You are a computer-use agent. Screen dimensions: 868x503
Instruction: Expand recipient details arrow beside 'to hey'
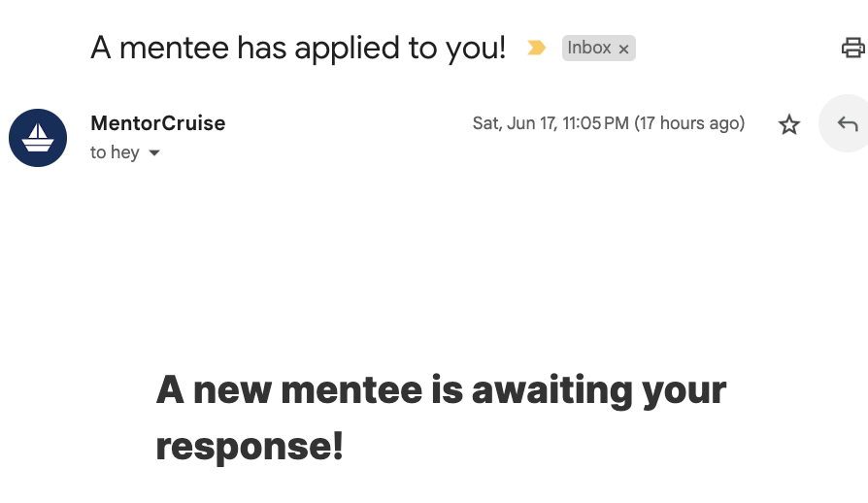(153, 153)
